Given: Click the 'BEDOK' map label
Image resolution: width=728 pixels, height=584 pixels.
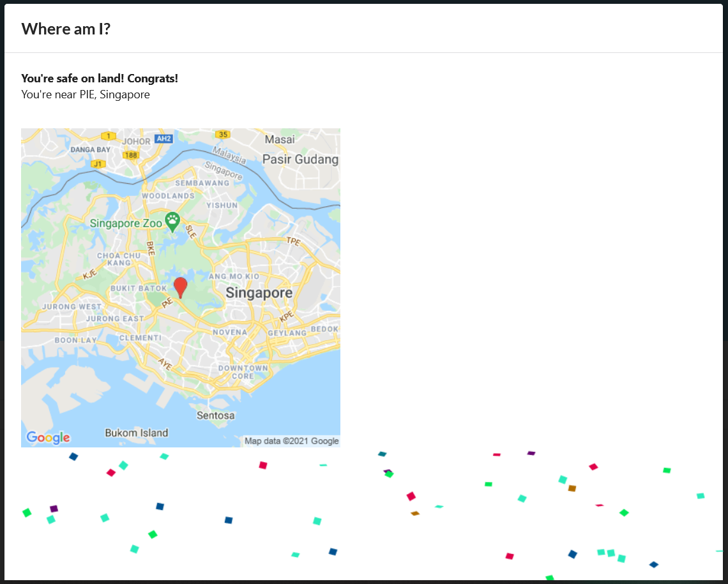Looking at the screenshot, I should pyautogui.click(x=324, y=329).
